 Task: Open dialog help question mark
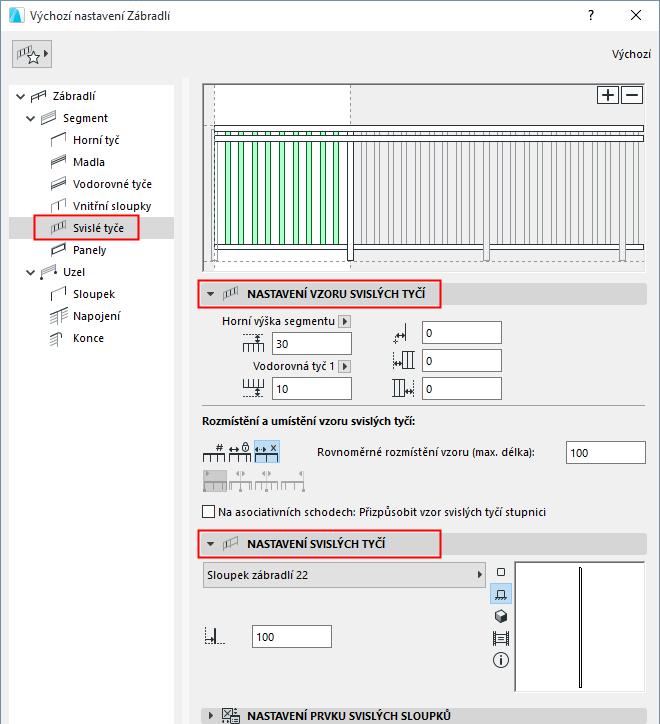[591, 15]
